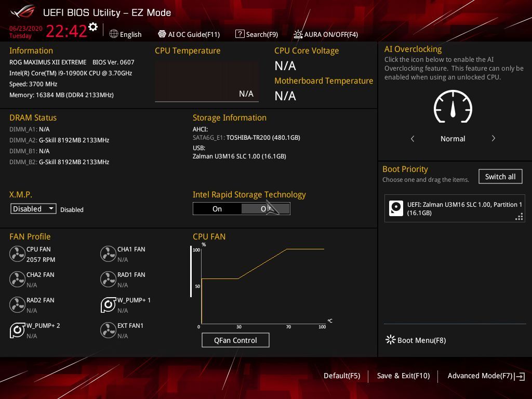532x399 pixels.
Task: Click the Boot Menu star icon
Action: tap(390, 340)
